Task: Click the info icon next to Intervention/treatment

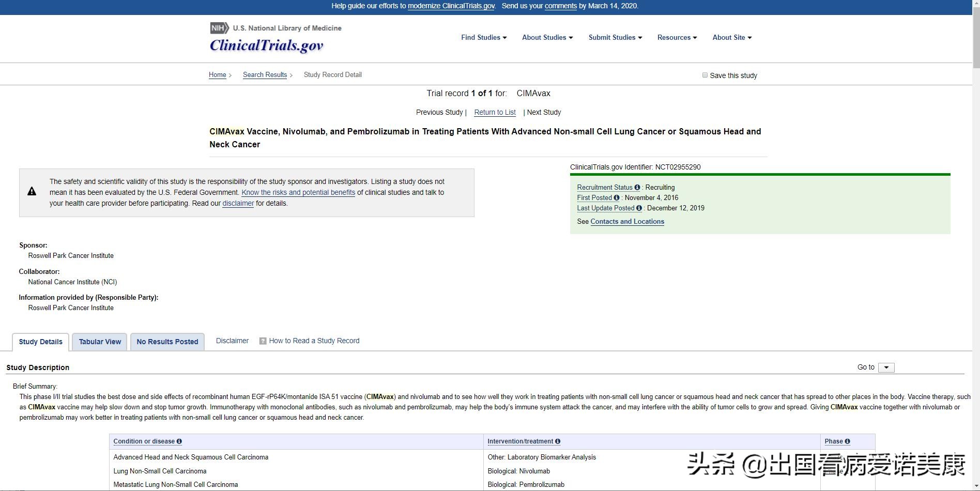Action: coord(558,441)
